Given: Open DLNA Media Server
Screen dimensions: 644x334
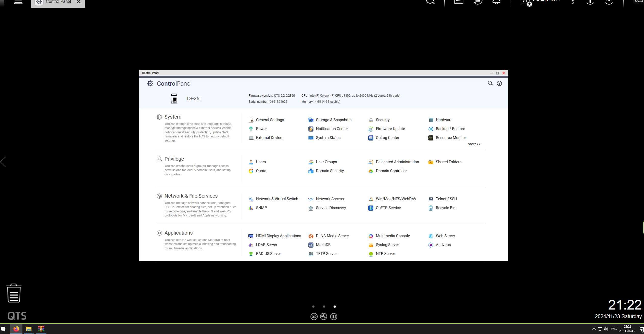Looking at the screenshot, I should [329, 236].
